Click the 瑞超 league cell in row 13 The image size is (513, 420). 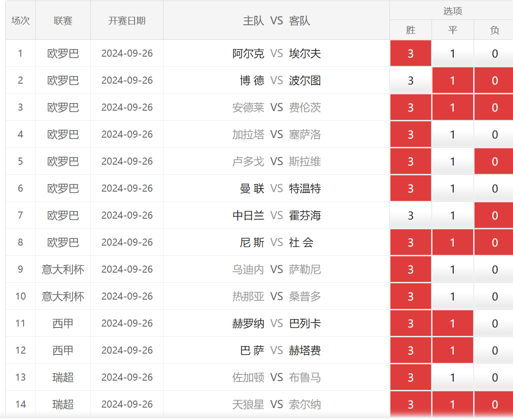click(x=63, y=377)
